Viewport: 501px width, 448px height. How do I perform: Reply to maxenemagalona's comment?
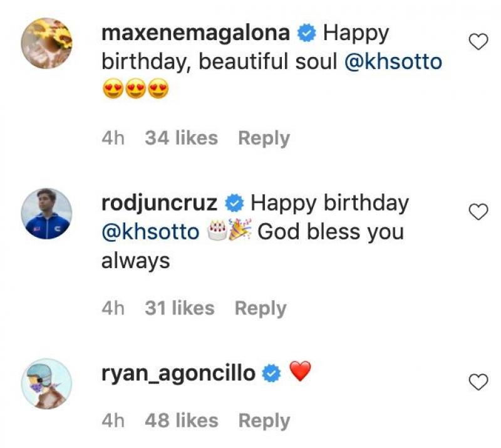pyautogui.click(x=264, y=138)
